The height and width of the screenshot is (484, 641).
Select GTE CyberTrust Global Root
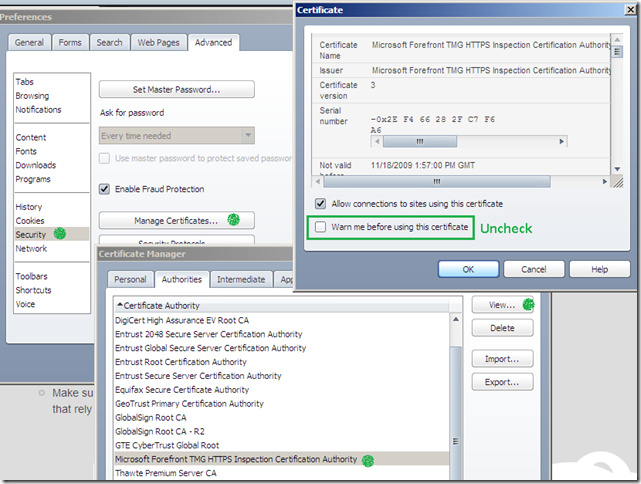click(281, 446)
